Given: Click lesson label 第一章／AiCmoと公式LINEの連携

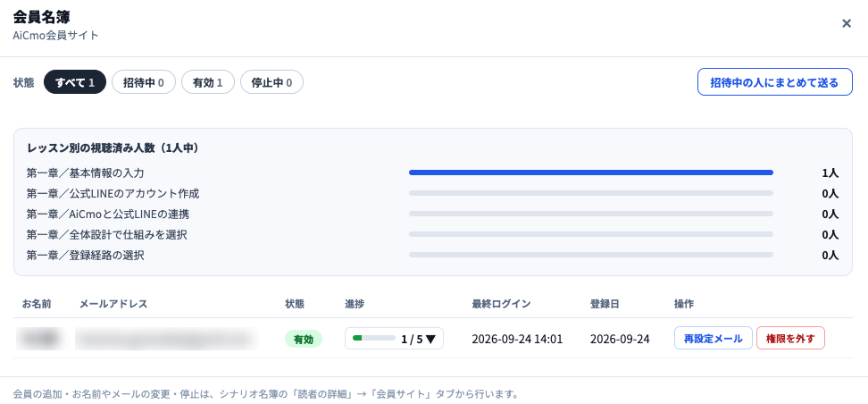Looking at the screenshot, I should pyautogui.click(x=108, y=214).
